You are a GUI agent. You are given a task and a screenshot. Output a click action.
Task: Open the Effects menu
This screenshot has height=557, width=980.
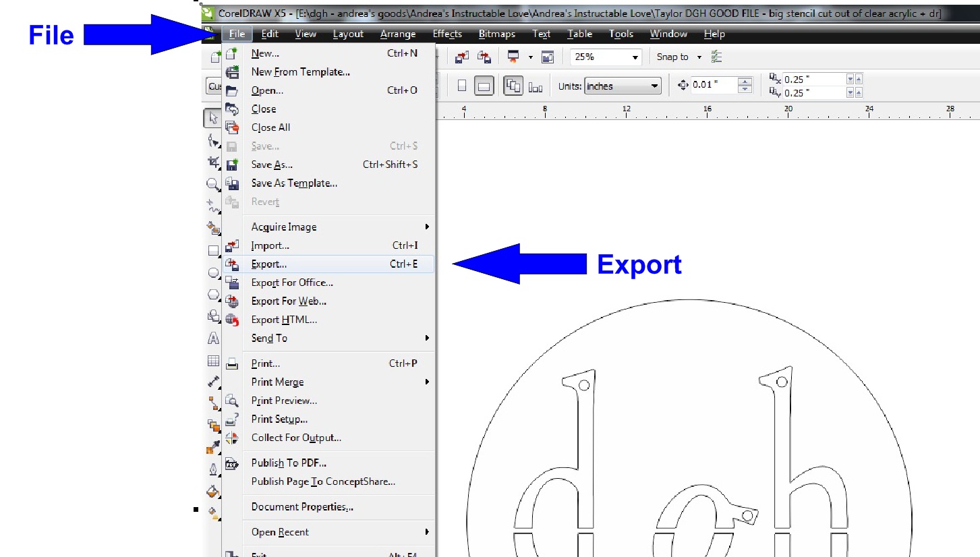tap(447, 34)
